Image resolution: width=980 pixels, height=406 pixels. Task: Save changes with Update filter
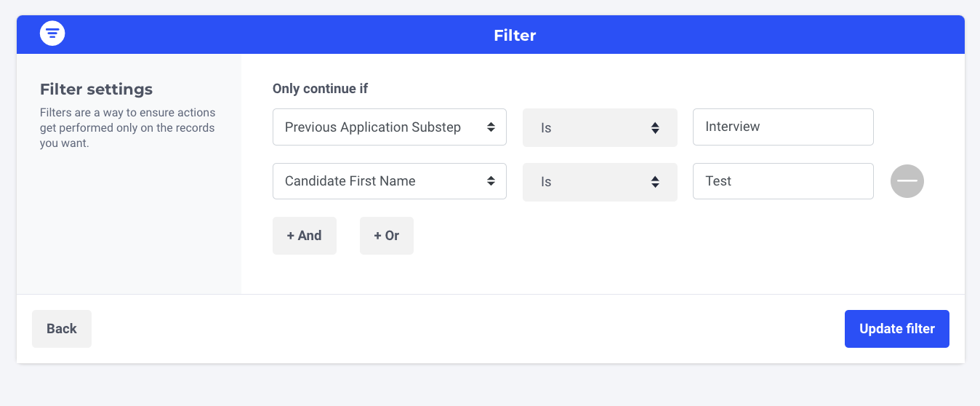click(x=896, y=329)
